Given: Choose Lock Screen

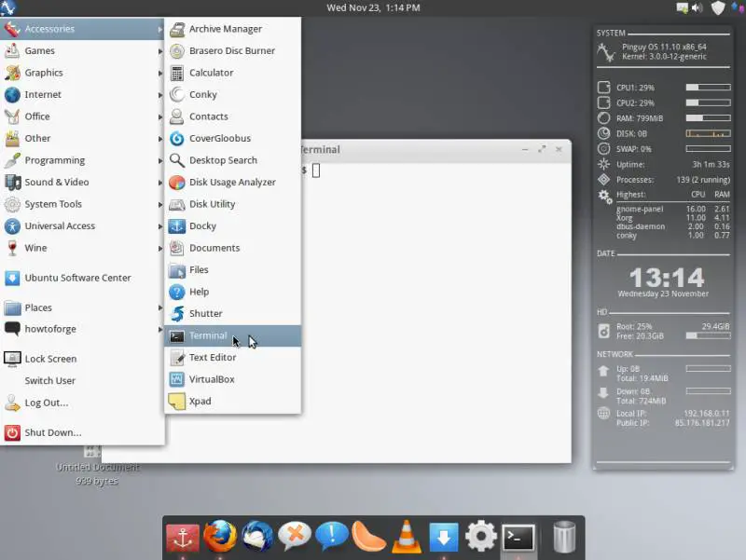Looking at the screenshot, I should [82, 359].
